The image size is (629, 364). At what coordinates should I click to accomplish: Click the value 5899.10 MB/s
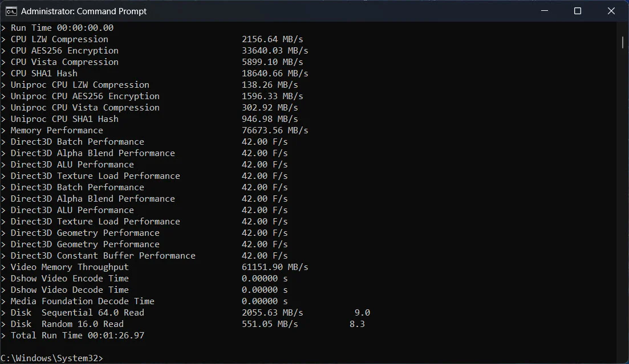273,62
